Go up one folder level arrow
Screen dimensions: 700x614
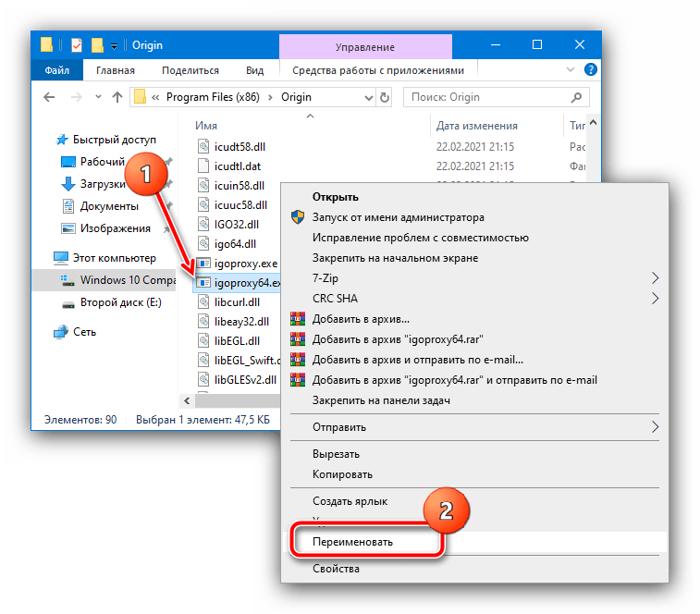coord(117,97)
